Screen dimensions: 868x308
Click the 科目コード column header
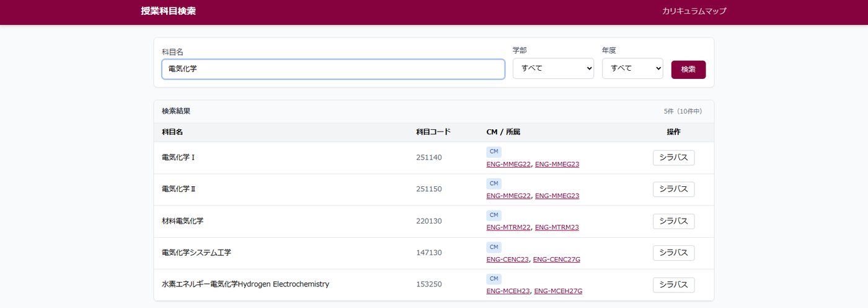tap(433, 132)
